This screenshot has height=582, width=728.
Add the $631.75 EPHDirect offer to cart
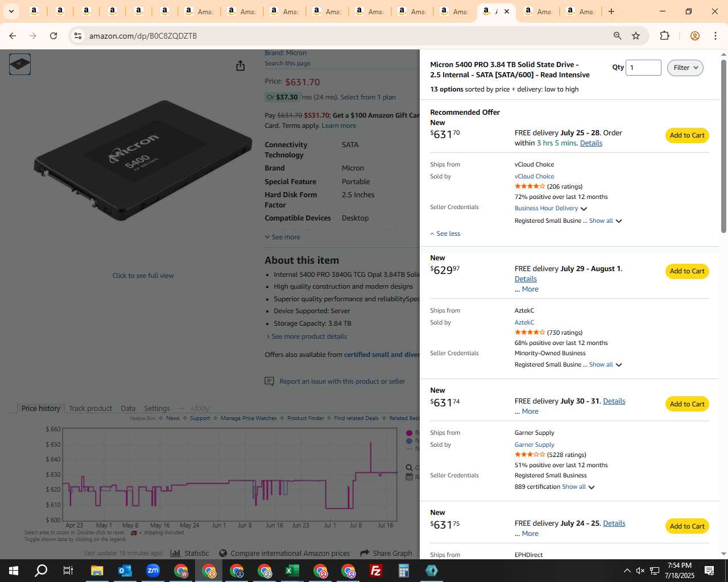tap(687, 526)
